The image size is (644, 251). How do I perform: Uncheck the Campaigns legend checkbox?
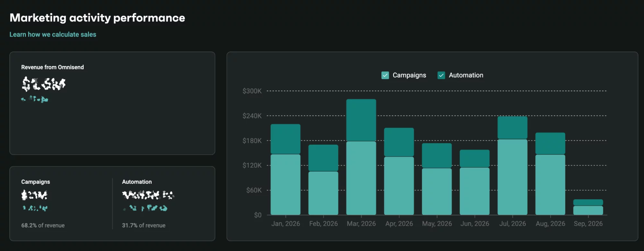click(385, 75)
